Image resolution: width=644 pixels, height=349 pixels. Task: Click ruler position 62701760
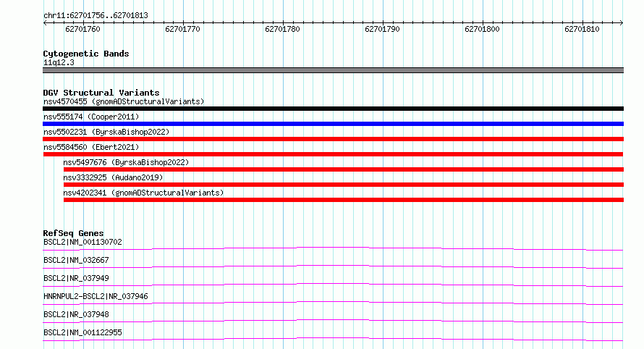pos(82,29)
